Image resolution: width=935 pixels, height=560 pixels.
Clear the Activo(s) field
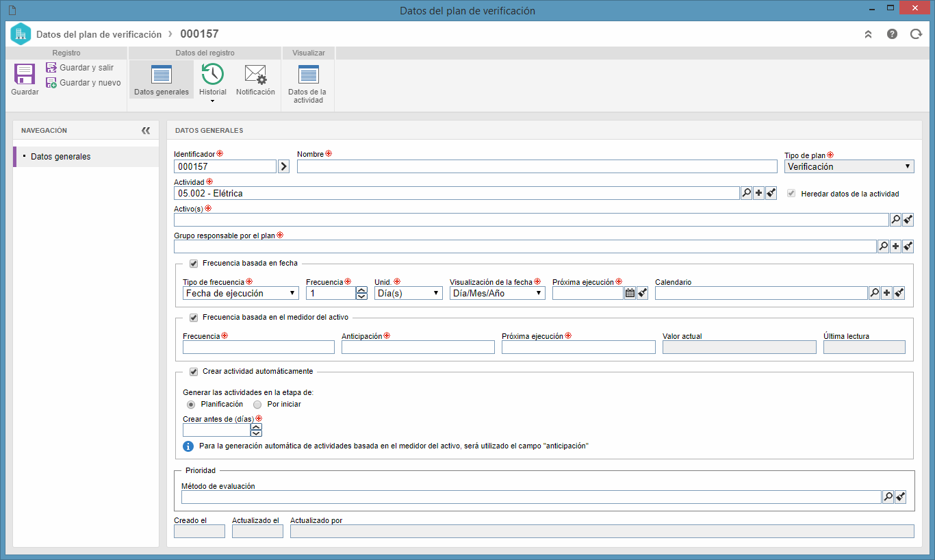[908, 220]
